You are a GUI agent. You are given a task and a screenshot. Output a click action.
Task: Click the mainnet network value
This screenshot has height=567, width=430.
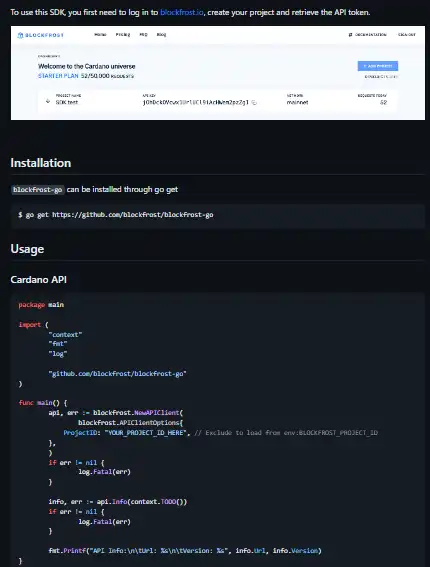click(x=297, y=102)
